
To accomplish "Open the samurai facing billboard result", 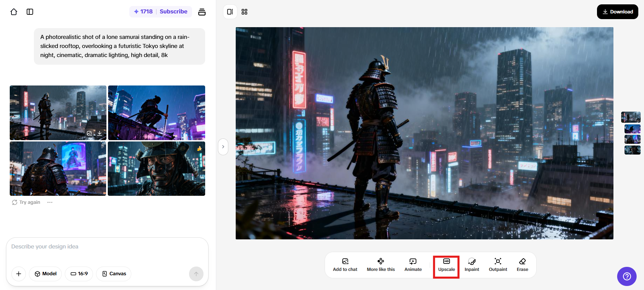I will coord(58,169).
